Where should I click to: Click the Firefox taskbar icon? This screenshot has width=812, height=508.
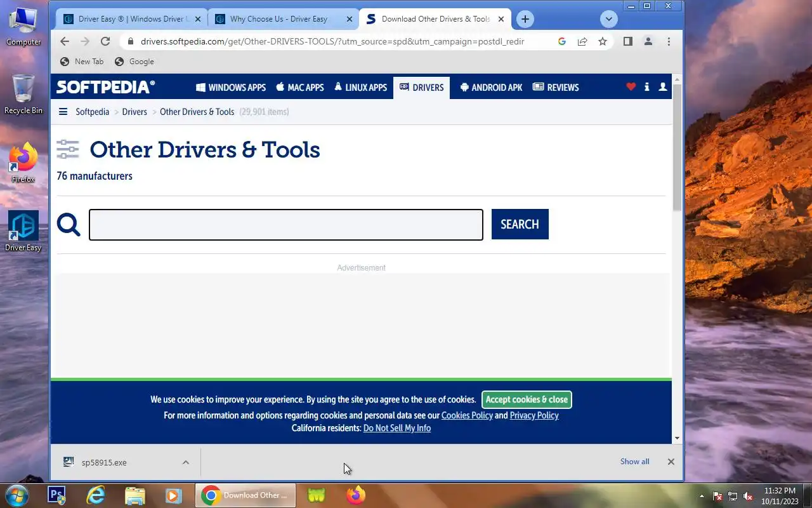click(x=356, y=495)
